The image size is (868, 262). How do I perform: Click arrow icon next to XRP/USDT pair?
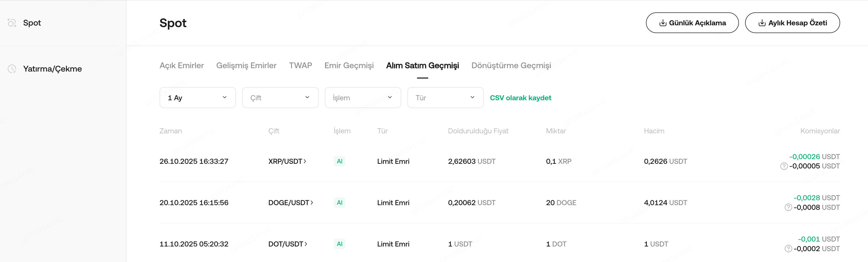point(305,161)
